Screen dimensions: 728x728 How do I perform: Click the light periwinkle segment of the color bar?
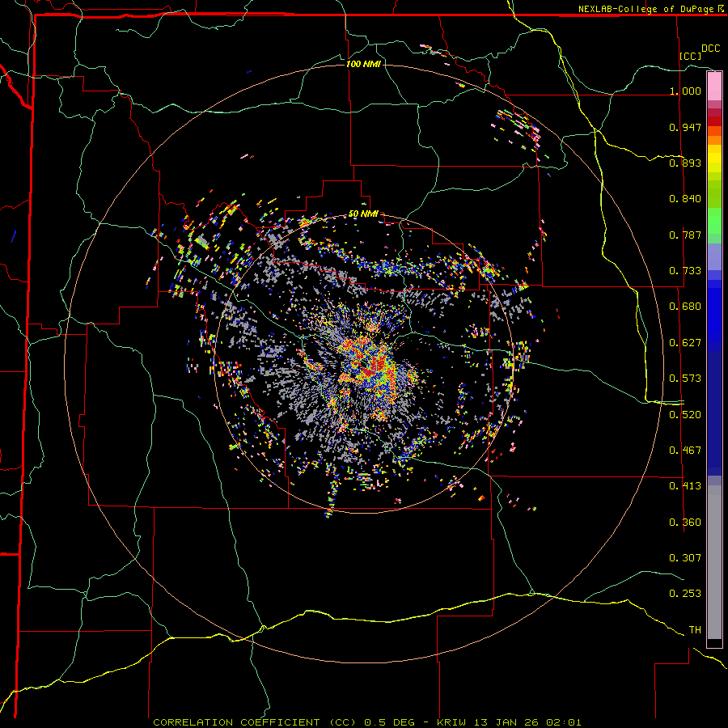point(714,256)
